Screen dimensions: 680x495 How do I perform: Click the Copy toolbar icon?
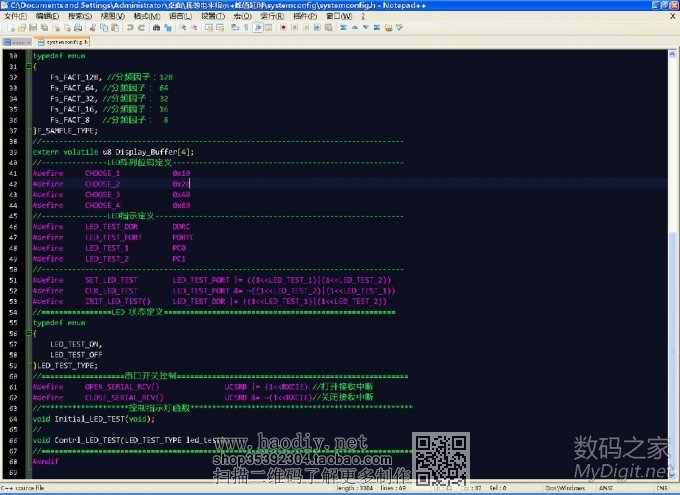100,29
